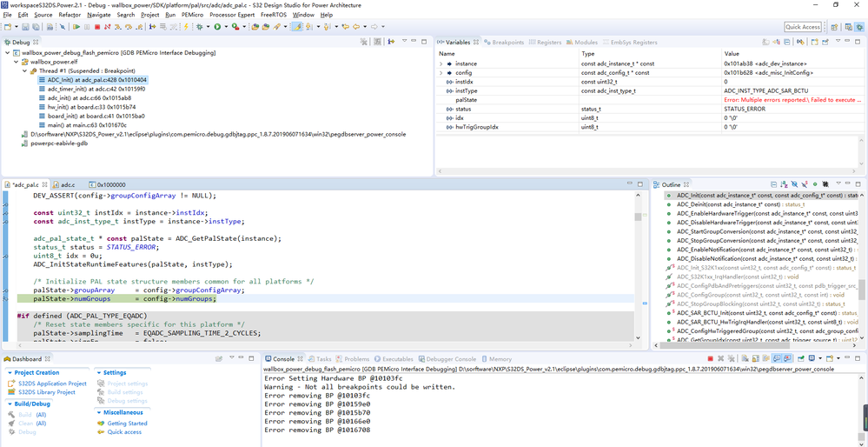The height and width of the screenshot is (447, 868).
Task: Click Pin Console icon in Console toolbar
Action: tap(801, 358)
